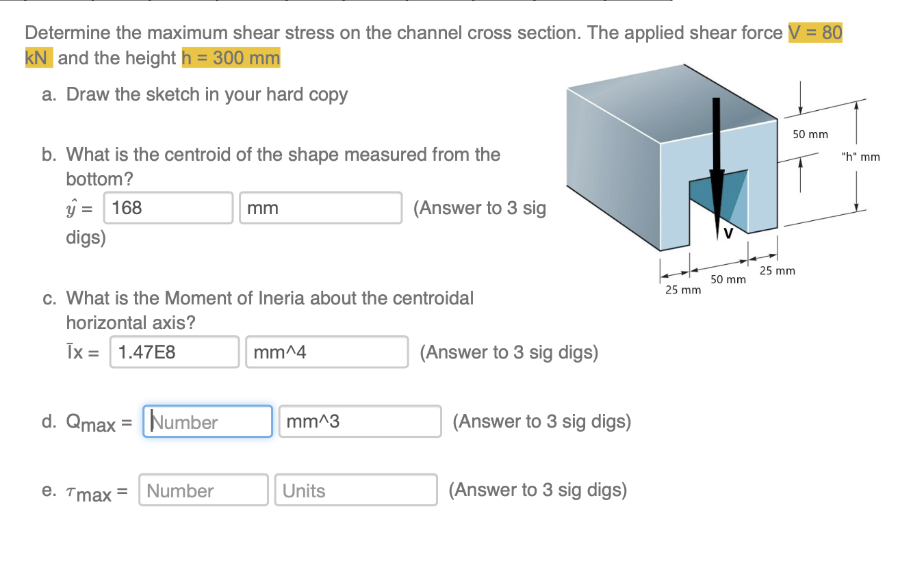
Task: Click the Number field for tau max
Action: pyautogui.click(x=203, y=490)
